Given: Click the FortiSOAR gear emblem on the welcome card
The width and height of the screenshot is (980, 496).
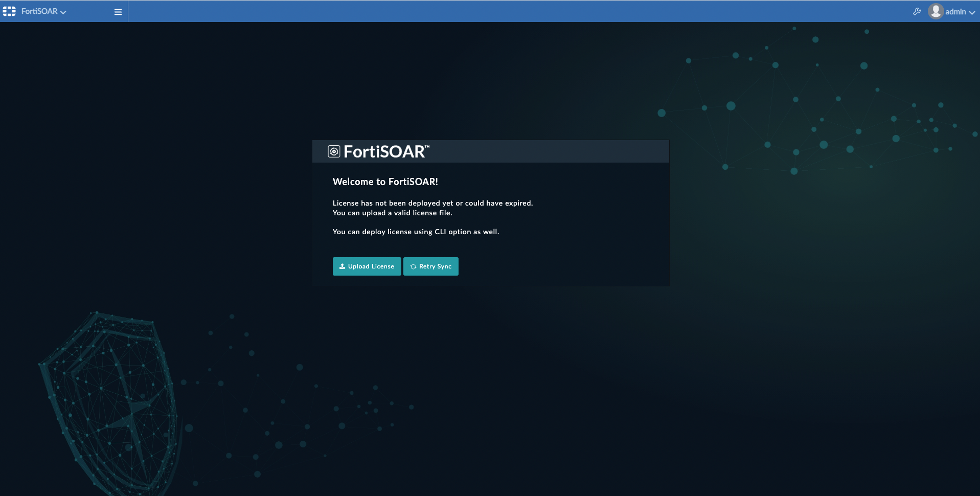Looking at the screenshot, I should (335, 151).
